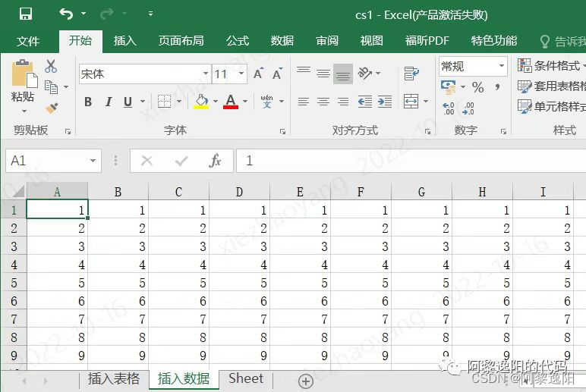Increase indent
586x392 pixels.
pos(385,101)
